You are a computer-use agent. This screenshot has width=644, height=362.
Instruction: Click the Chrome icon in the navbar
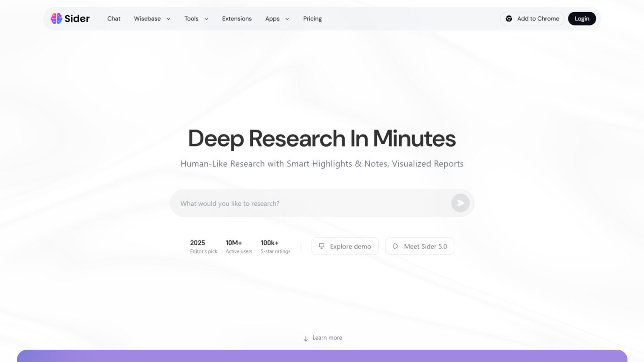509,18
